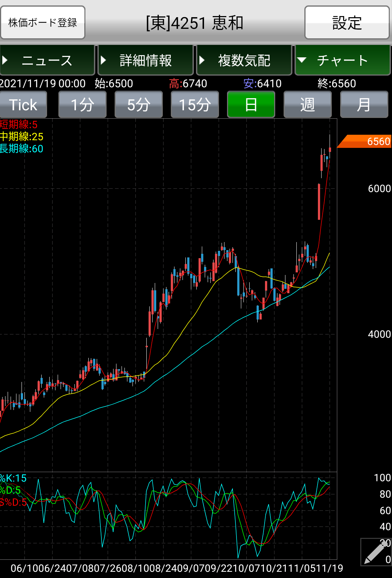Switch to 15分 chart interval
392x578 pixels.
[x=195, y=105]
